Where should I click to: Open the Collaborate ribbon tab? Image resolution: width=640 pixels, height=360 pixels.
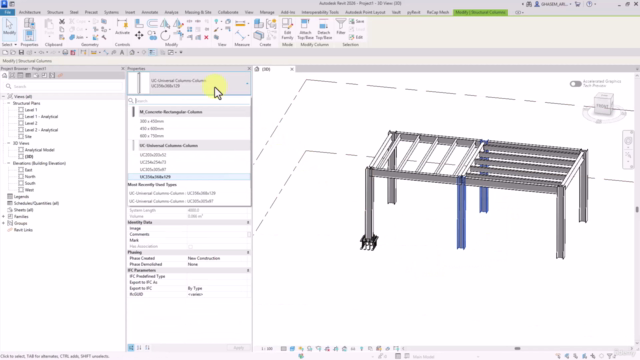point(228,12)
